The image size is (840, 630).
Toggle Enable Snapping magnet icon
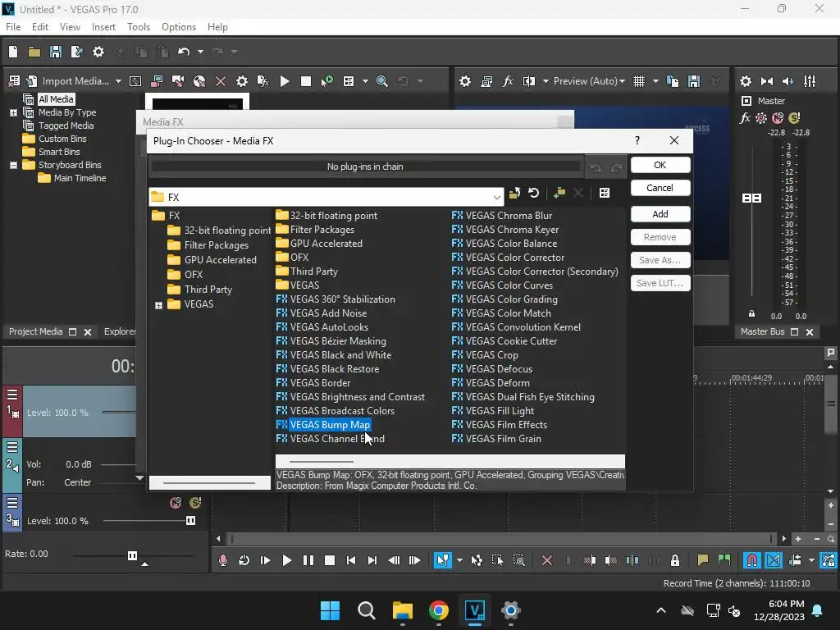[x=752, y=560]
